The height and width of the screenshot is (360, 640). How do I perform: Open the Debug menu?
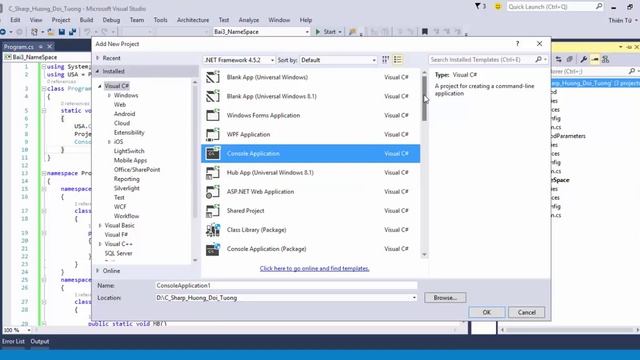[x=111, y=20]
